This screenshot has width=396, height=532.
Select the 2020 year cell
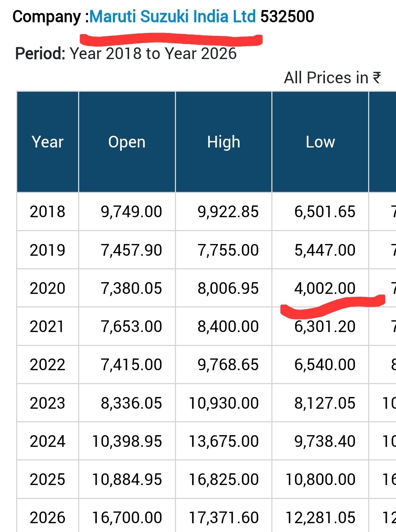(x=48, y=288)
